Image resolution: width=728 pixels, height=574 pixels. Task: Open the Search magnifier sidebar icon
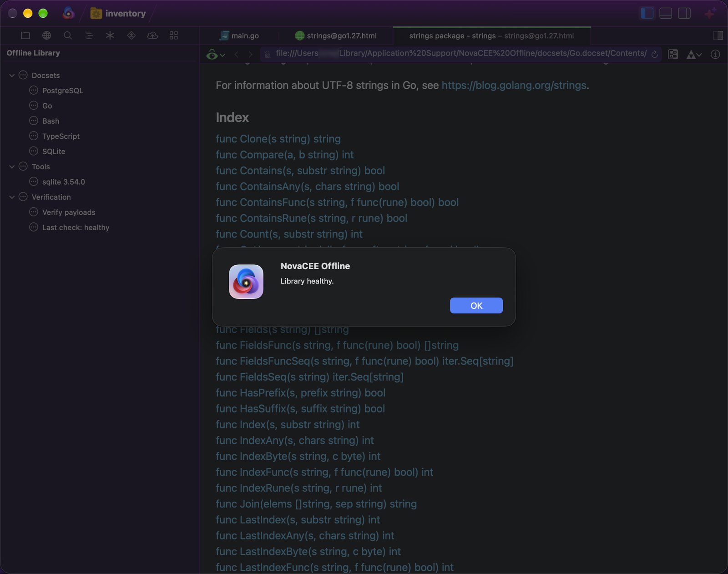[x=68, y=35]
